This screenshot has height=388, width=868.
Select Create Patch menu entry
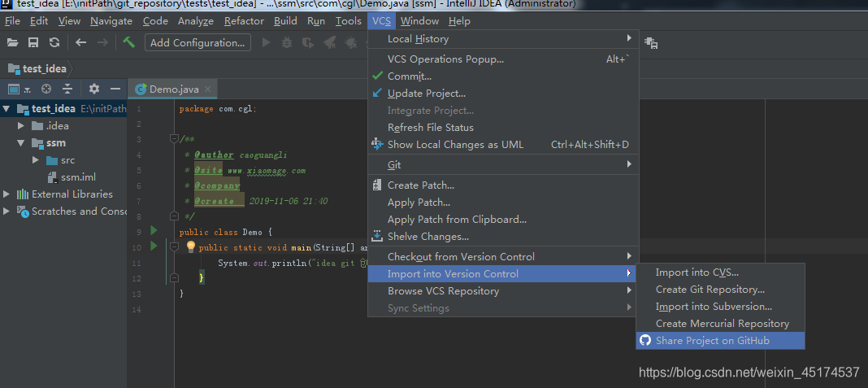click(x=503, y=185)
